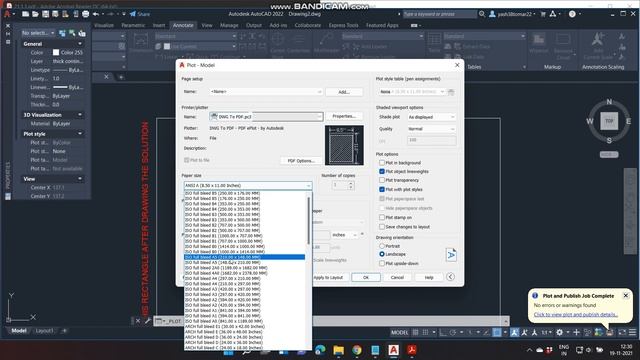Switch to the Model layout tab
This screenshot has height=360, width=640.
(x=19, y=331)
